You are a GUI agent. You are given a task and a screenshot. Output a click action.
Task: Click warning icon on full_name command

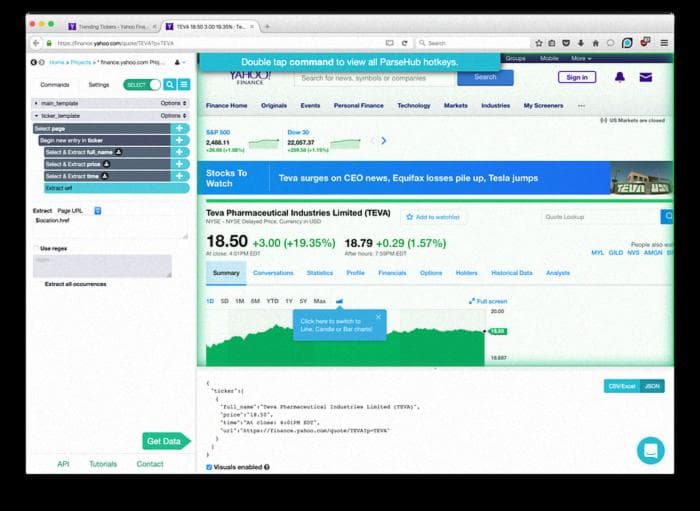[x=118, y=152]
